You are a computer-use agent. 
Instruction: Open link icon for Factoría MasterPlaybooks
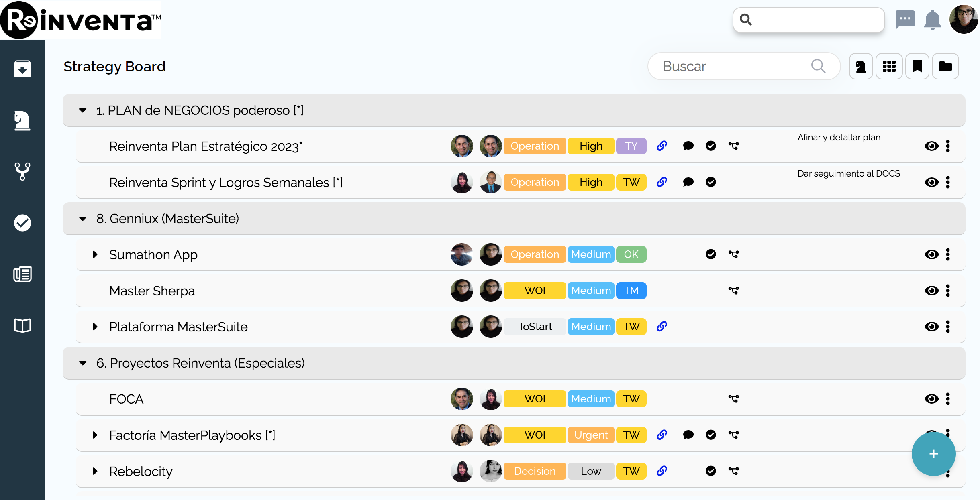[662, 435]
